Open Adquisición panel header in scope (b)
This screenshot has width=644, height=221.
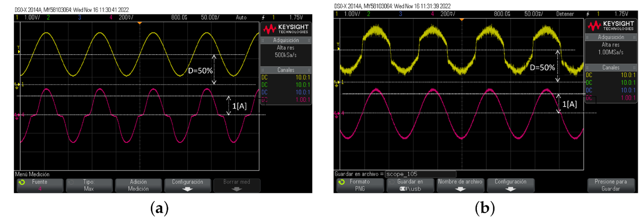(610, 37)
